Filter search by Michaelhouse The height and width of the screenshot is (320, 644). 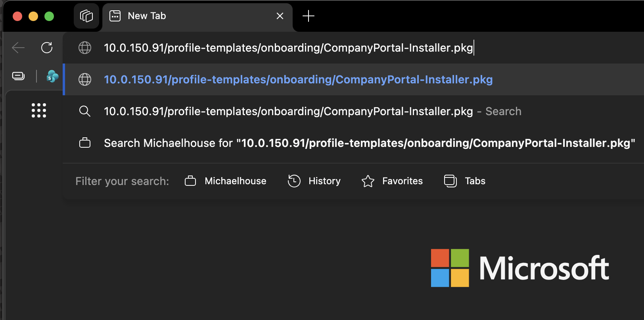(226, 181)
